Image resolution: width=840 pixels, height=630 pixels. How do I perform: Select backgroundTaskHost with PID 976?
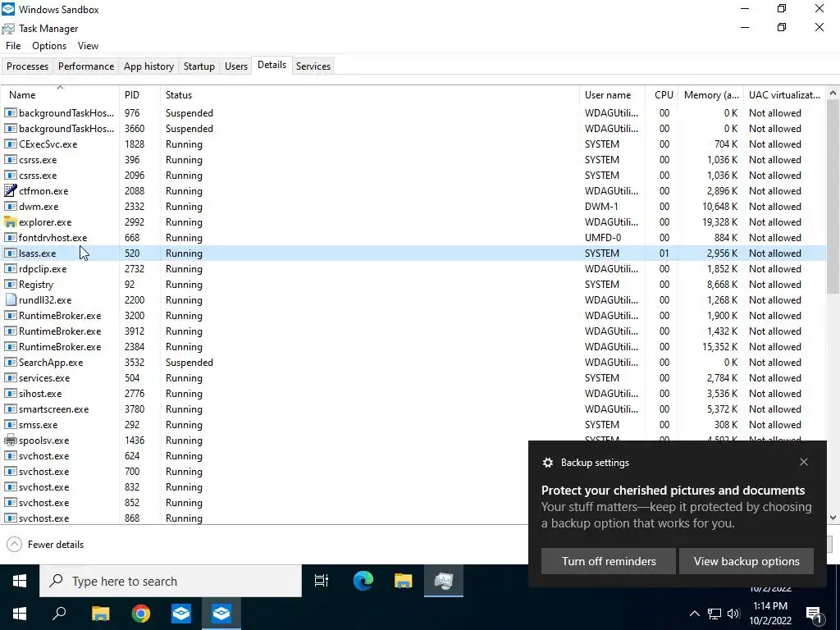pos(413,113)
